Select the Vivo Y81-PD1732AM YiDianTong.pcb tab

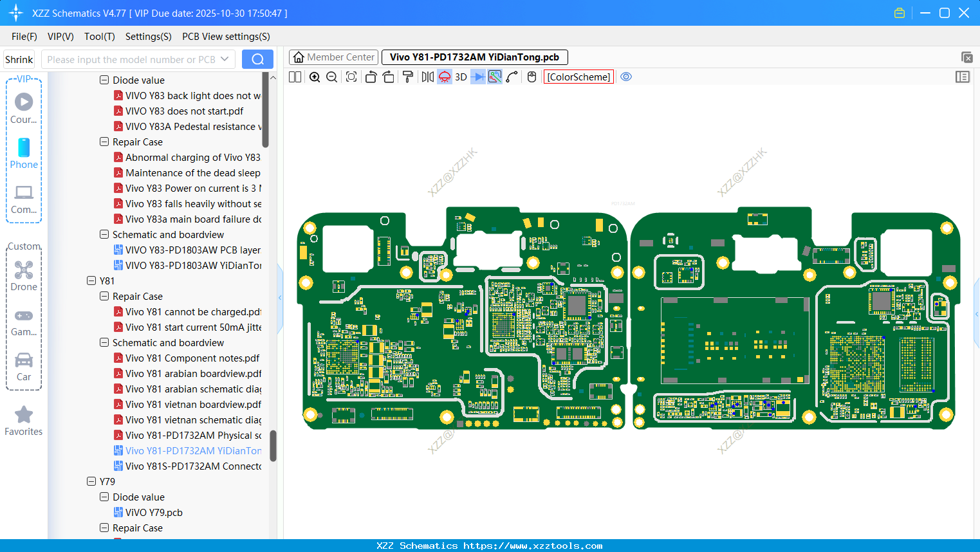pos(474,57)
